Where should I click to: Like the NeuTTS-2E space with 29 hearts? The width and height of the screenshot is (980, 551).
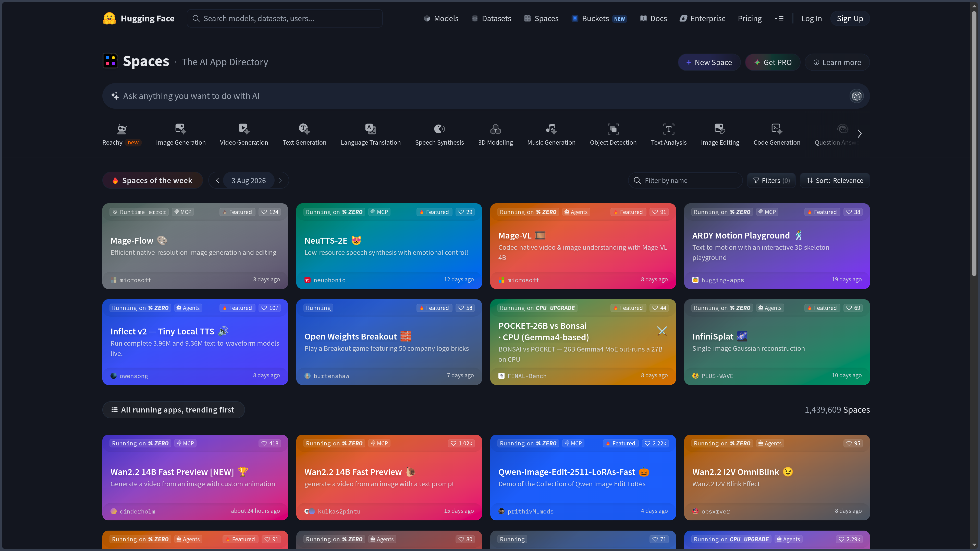(465, 212)
